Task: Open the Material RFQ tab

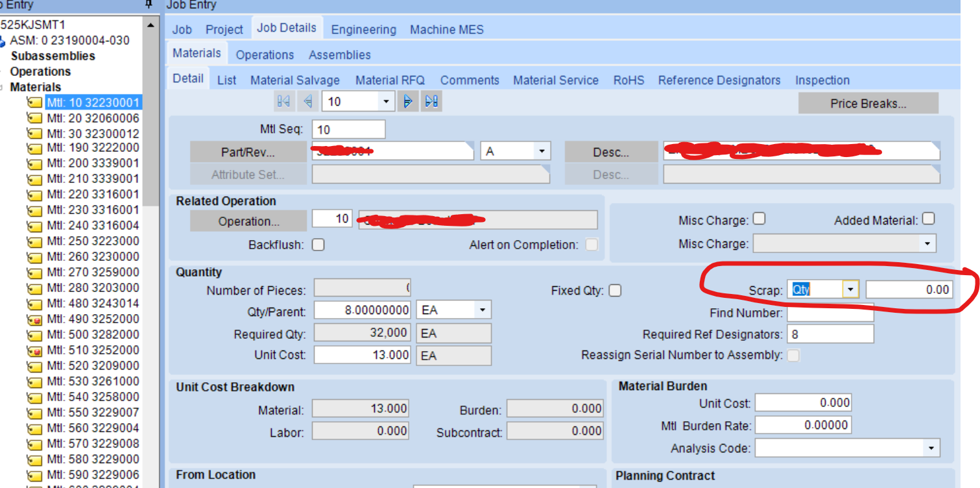Action: pos(390,80)
